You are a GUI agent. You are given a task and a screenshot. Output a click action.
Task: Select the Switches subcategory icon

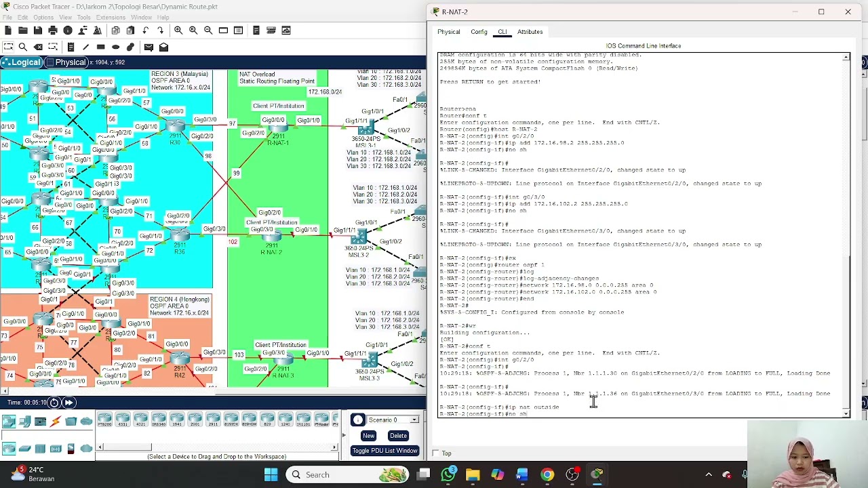click(24, 448)
